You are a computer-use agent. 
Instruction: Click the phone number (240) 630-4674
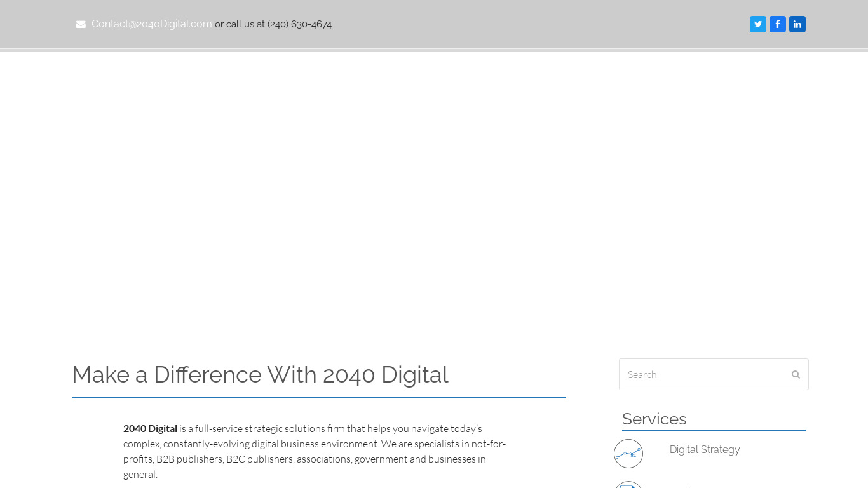(299, 24)
